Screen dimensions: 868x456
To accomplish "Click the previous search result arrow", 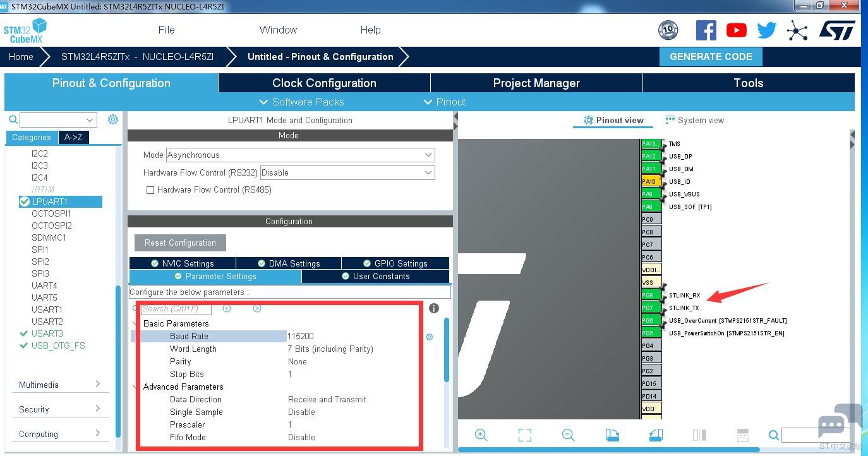I will coord(227,308).
